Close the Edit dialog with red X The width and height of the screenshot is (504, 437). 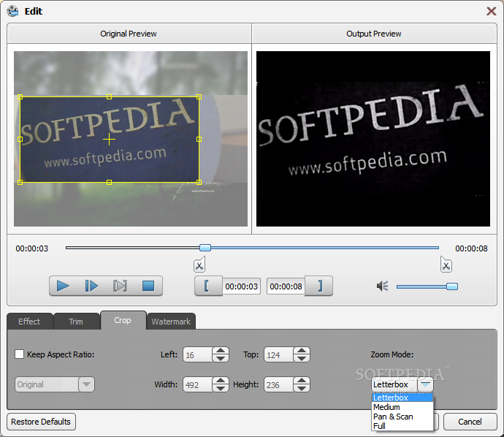[491, 11]
